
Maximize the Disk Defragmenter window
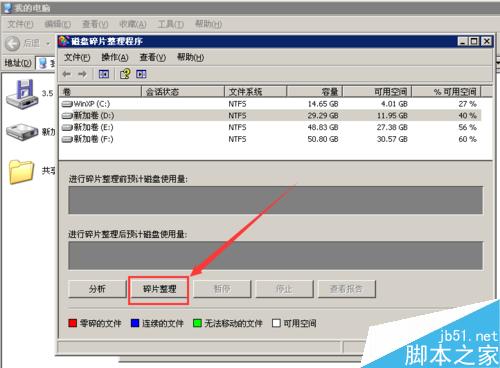[x=474, y=41]
